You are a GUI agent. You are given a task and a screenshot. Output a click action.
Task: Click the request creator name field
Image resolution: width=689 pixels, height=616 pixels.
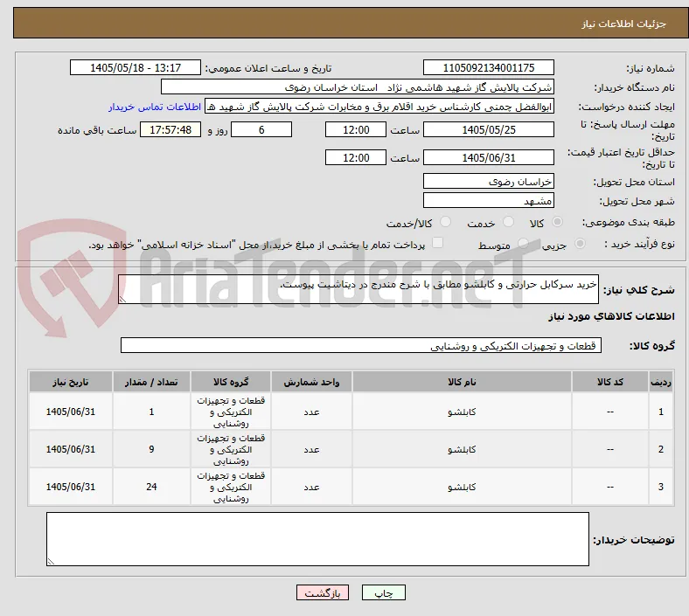(x=379, y=107)
